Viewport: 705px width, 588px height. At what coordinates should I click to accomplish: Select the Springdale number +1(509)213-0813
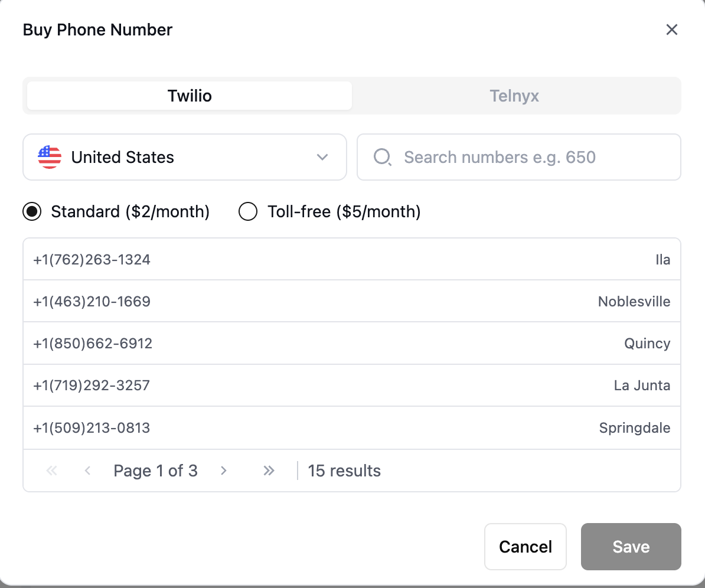352,427
